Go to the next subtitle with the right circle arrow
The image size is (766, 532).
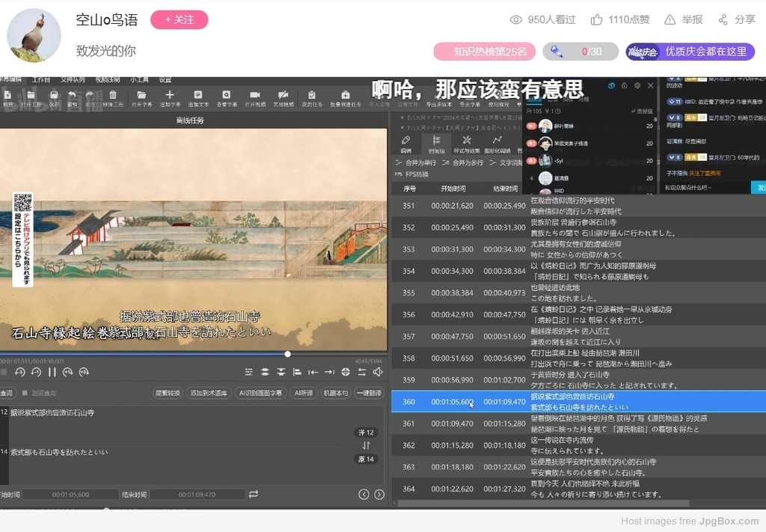[x=379, y=495]
